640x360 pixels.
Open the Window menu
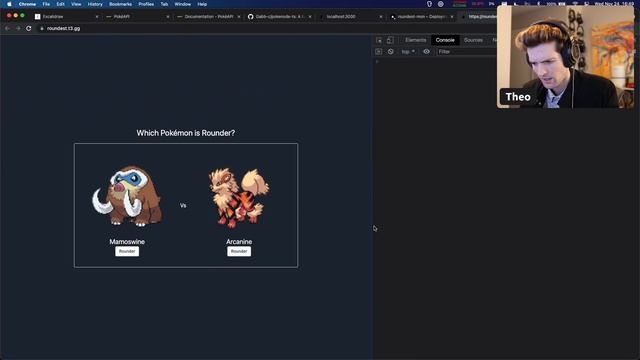click(x=182, y=4)
